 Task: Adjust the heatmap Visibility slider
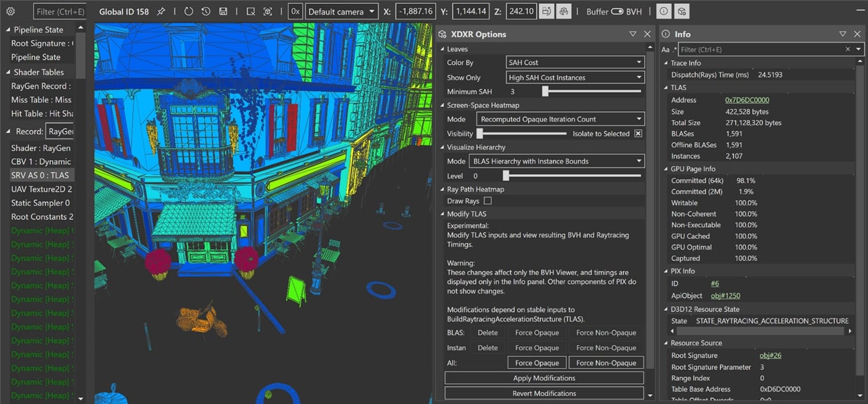click(x=479, y=133)
